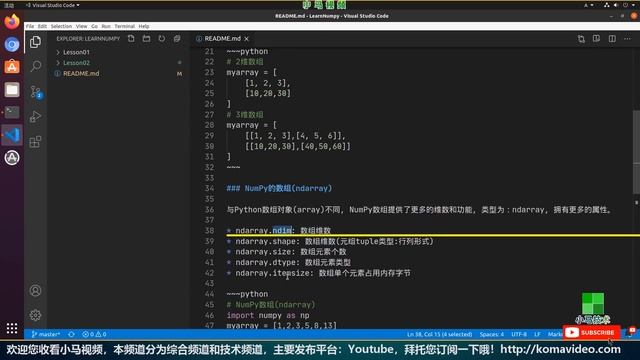Click the New Folder icon in Explorer
640x360 pixels.
(146, 38)
